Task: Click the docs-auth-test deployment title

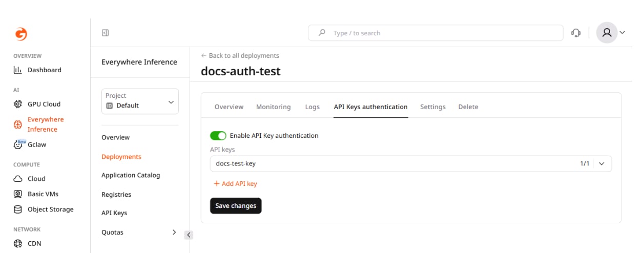Action: point(241,71)
